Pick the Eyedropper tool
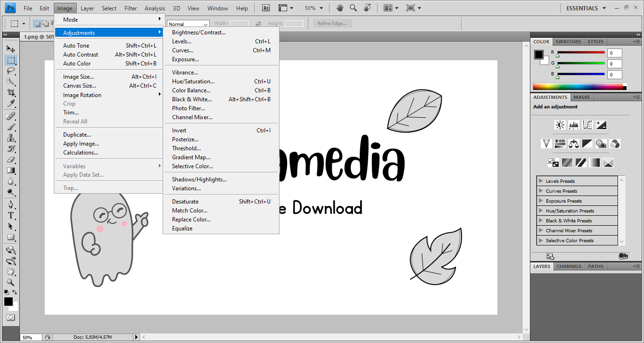 click(11, 104)
